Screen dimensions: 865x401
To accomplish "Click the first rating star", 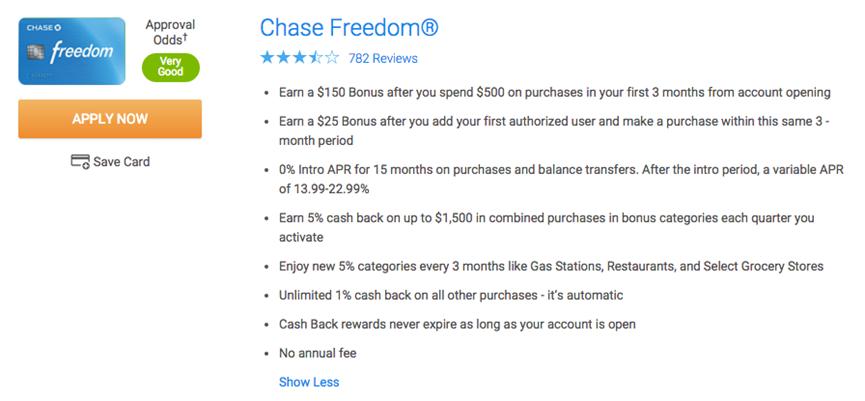I will pos(267,58).
